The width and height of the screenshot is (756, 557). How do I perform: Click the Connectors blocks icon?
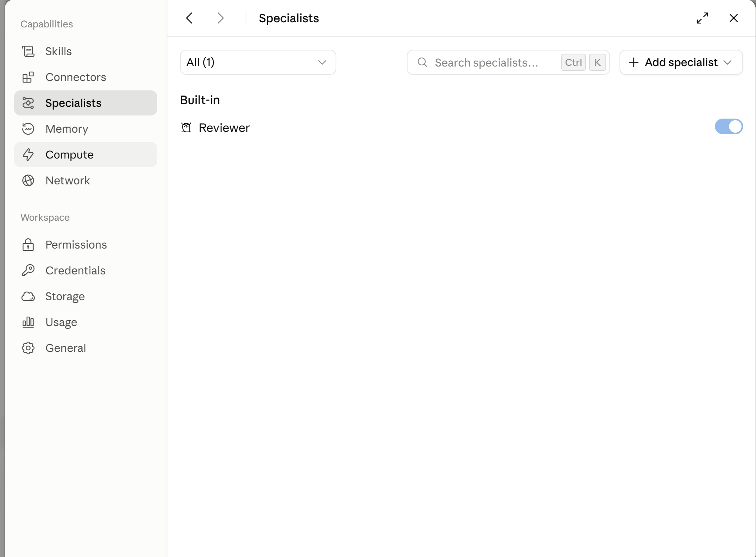click(x=28, y=77)
